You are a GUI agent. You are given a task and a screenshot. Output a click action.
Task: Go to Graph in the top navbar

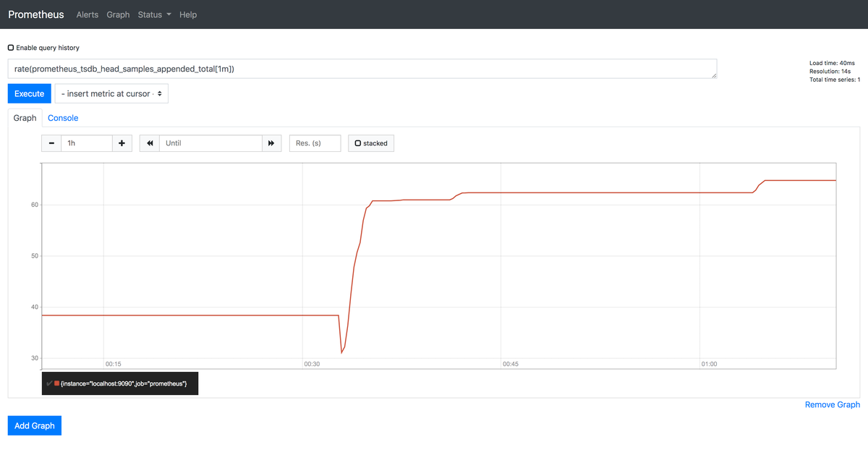coord(118,14)
